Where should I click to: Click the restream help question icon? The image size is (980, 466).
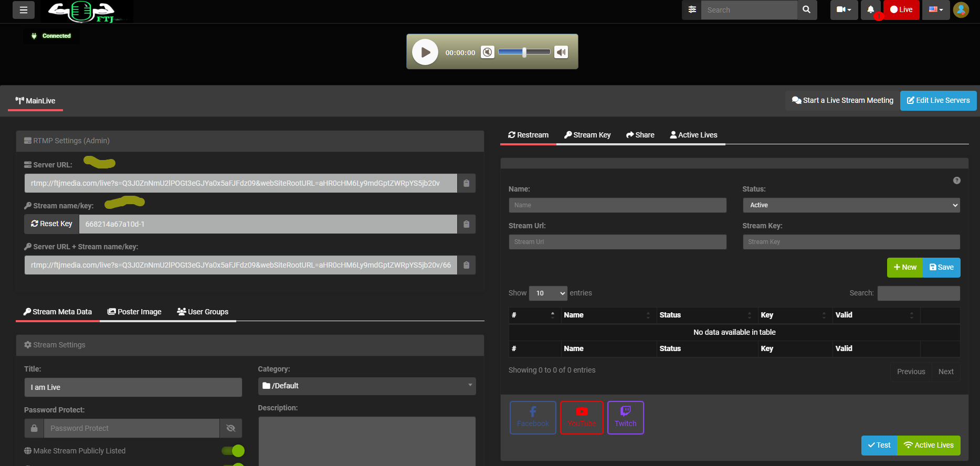click(x=957, y=181)
